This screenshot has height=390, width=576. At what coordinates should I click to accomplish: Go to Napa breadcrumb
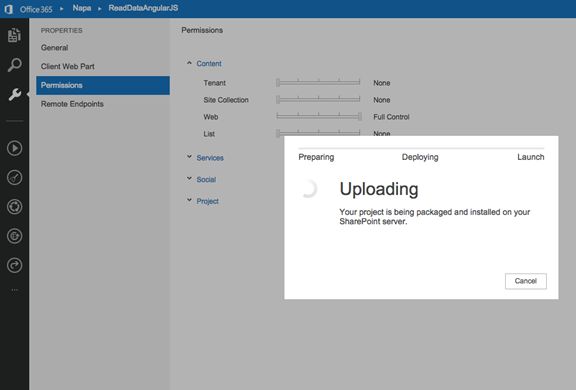click(82, 8)
